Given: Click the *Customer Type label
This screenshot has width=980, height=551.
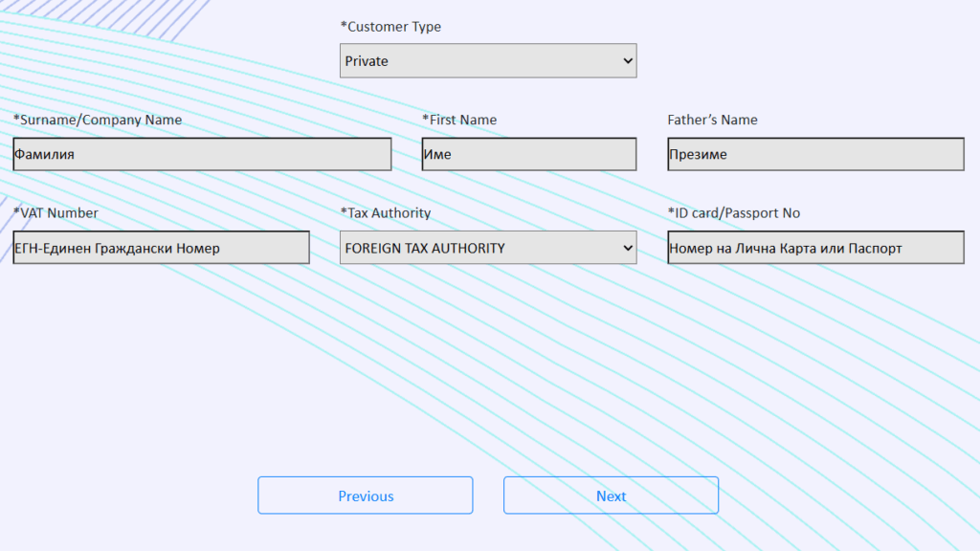Looking at the screenshot, I should [390, 27].
